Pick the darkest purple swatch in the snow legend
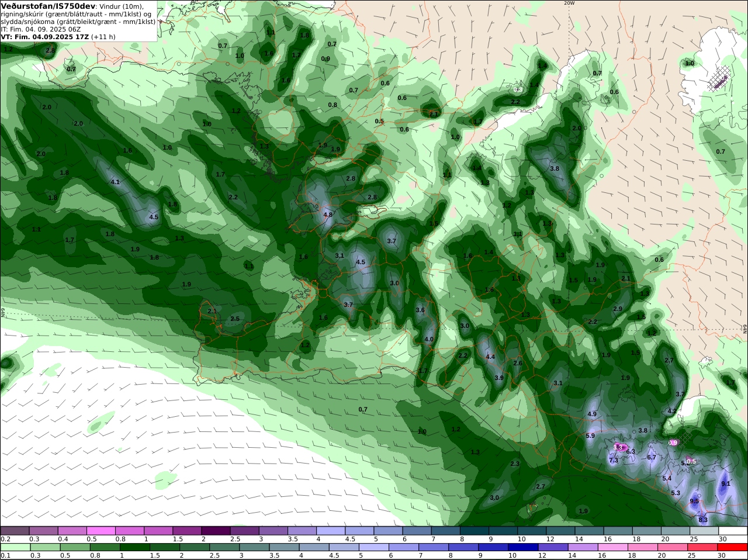This screenshot has width=748, height=560. (x=216, y=531)
